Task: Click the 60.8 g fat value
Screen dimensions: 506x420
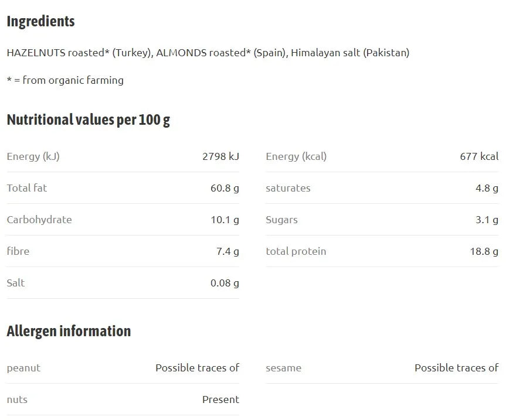Action: click(x=225, y=188)
